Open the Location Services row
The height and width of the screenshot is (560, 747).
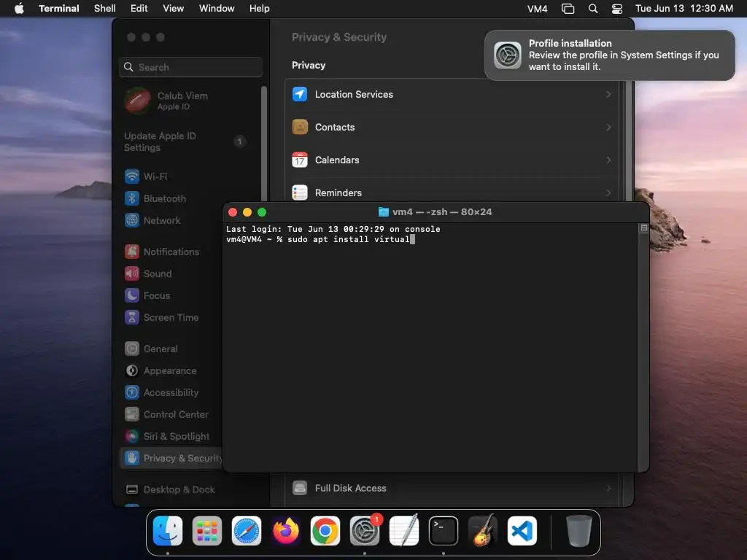click(452, 94)
